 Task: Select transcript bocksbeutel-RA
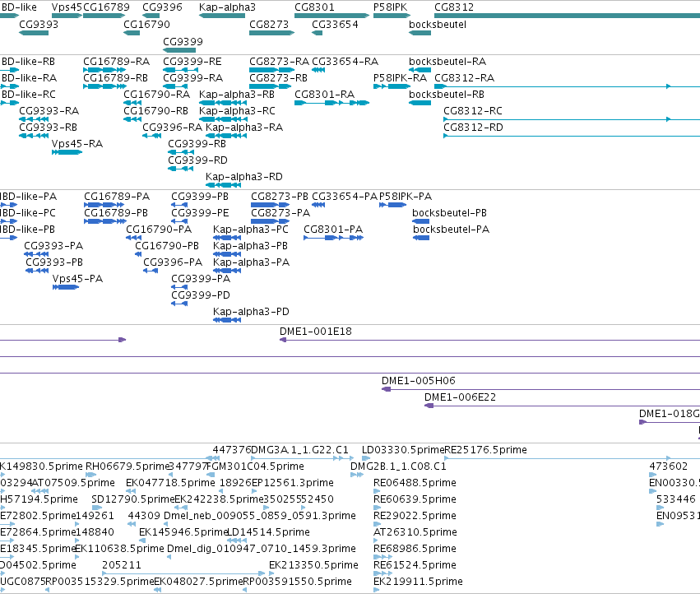click(x=447, y=61)
